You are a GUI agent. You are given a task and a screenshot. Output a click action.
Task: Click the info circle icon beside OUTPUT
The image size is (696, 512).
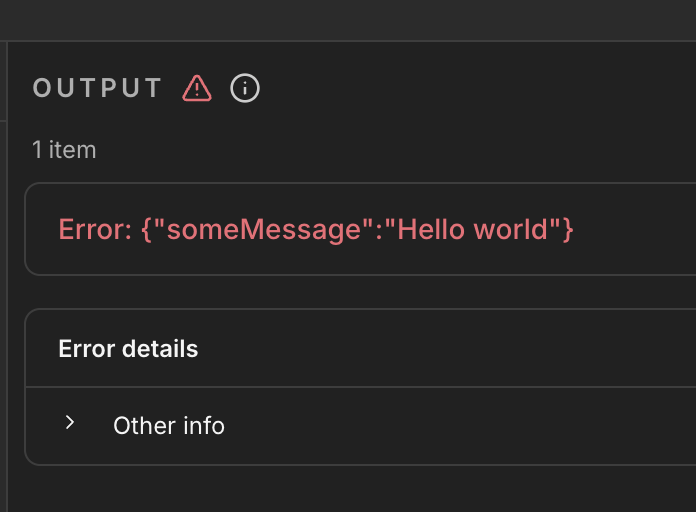(x=245, y=88)
